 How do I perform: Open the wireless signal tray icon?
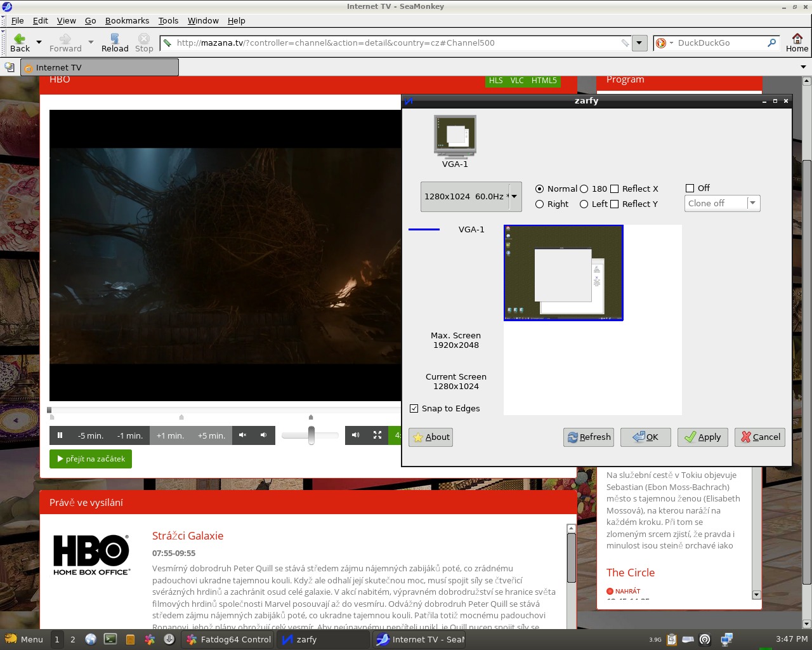(x=705, y=639)
